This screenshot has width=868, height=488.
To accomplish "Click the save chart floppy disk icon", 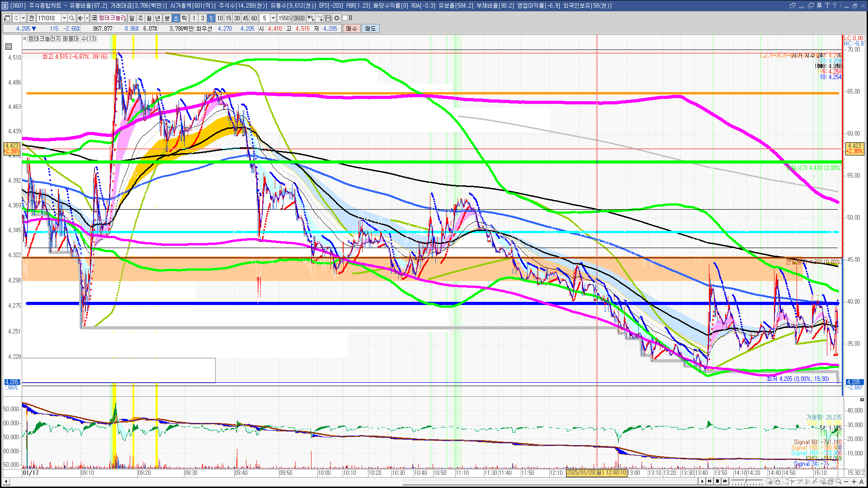I will point(329,18).
